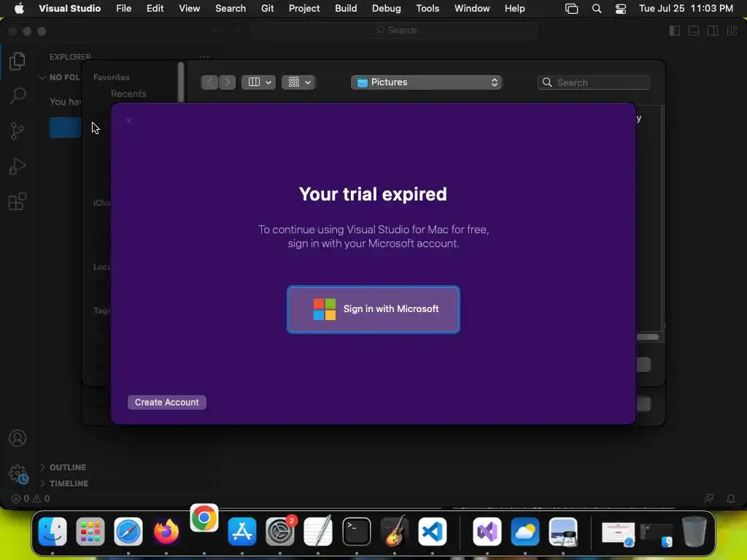Open Google Chrome from the Dock

pos(204,518)
